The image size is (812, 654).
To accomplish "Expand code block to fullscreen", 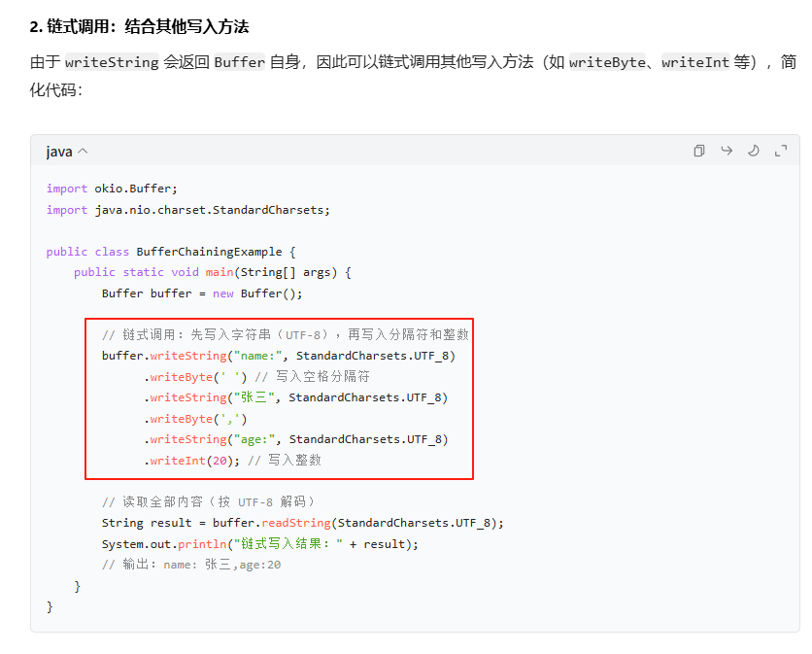I will (x=781, y=151).
